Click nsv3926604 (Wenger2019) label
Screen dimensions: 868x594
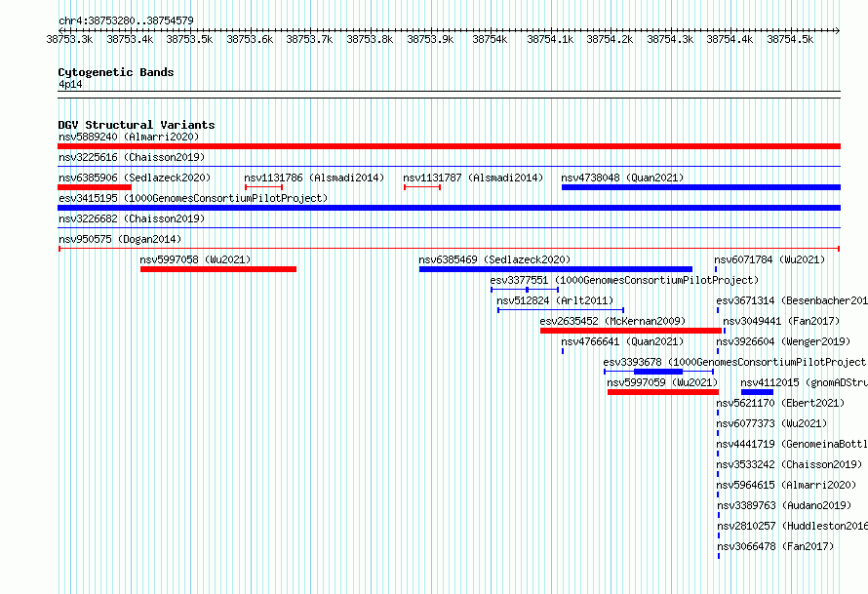point(783,341)
